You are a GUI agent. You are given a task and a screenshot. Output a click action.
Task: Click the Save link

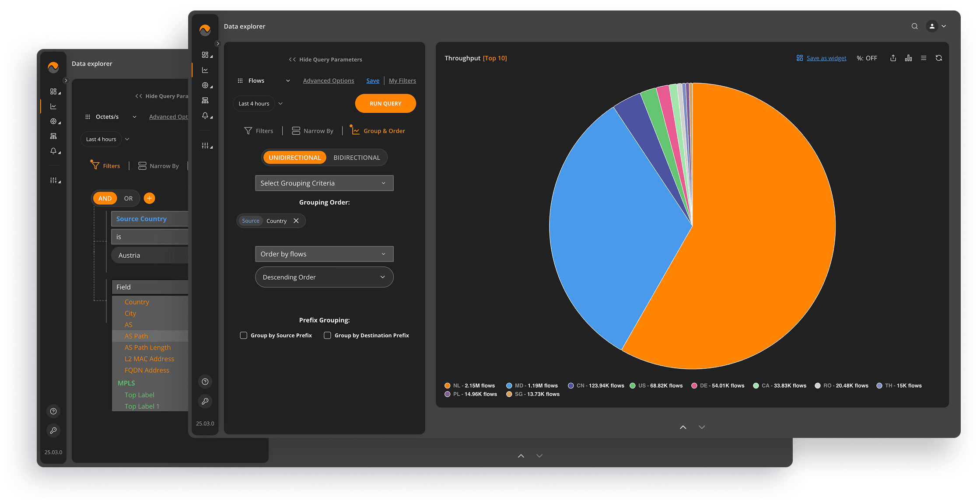[373, 80]
